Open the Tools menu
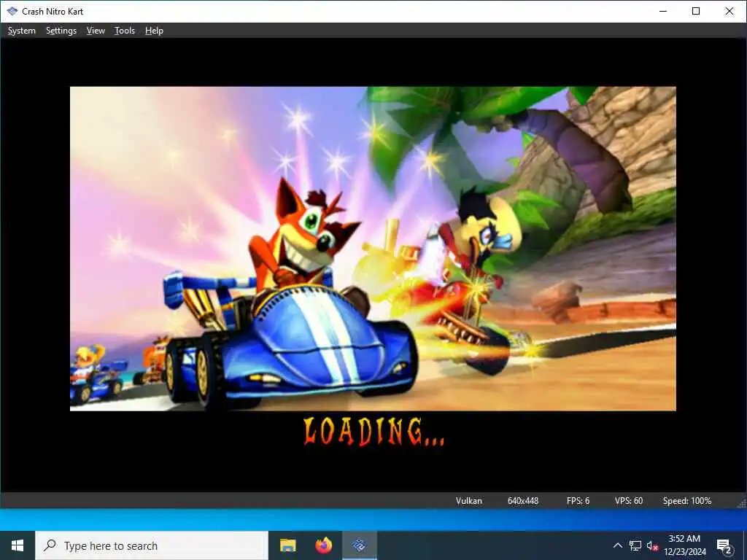Image resolution: width=747 pixels, height=560 pixels. pyautogui.click(x=124, y=31)
